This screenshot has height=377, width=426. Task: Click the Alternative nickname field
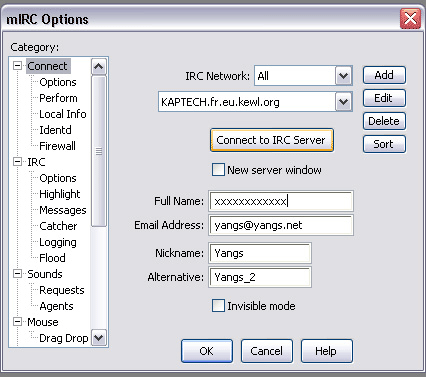[260, 277]
